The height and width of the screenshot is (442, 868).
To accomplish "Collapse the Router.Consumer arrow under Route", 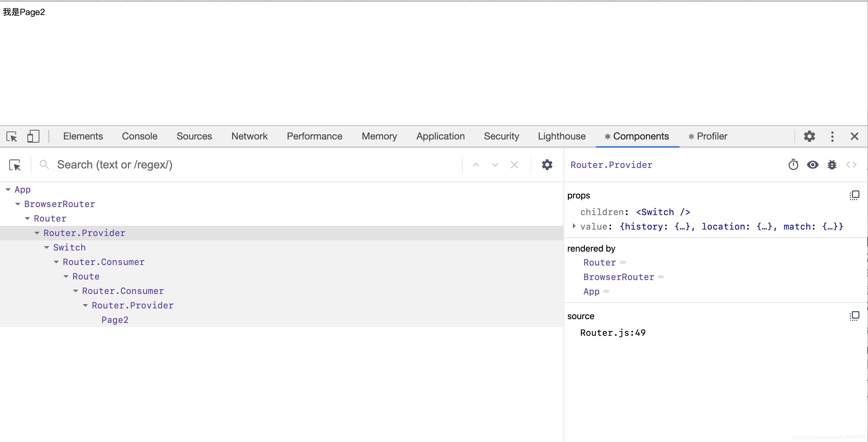I will (76, 291).
